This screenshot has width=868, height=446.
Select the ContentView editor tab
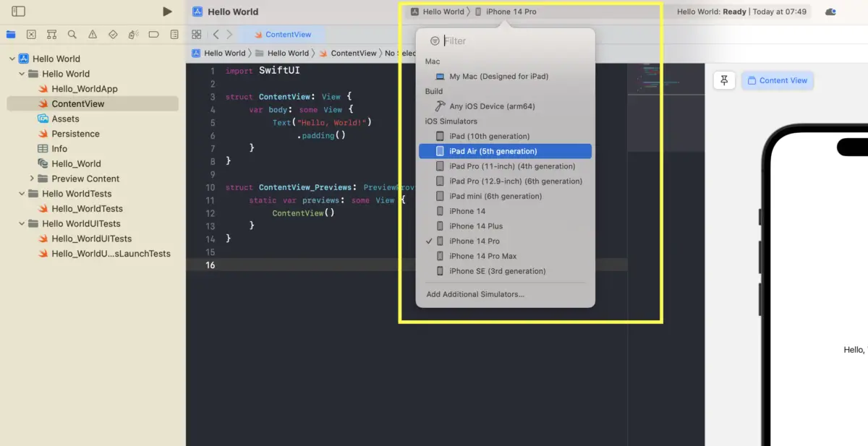(282, 35)
